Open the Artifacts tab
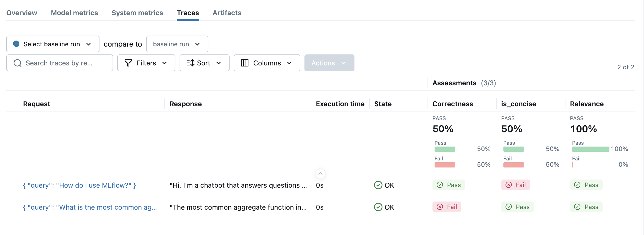 (x=227, y=13)
